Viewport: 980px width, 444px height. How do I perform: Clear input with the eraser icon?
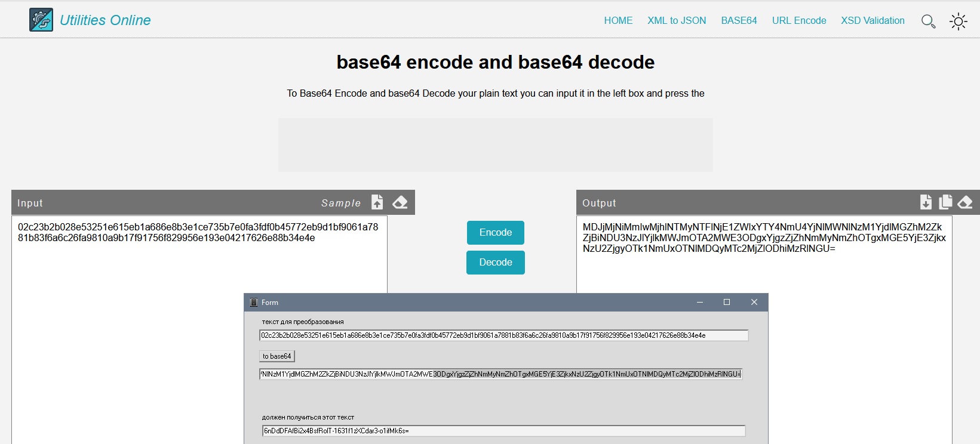click(x=400, y=203)
